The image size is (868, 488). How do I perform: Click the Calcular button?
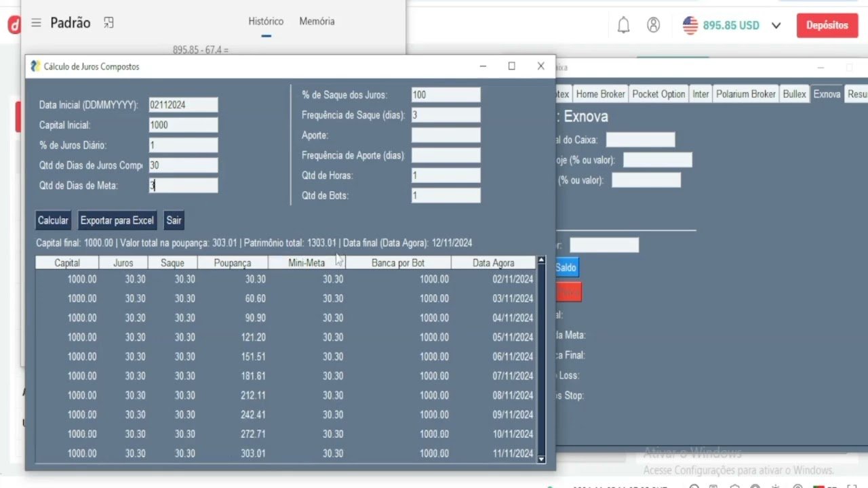pos(53,220)
